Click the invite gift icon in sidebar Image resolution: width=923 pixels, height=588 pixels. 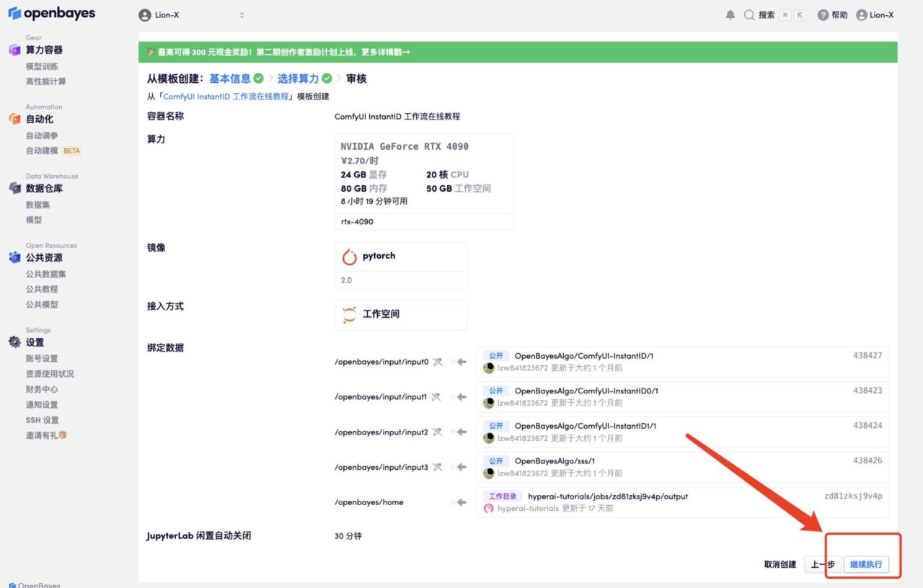63,435
